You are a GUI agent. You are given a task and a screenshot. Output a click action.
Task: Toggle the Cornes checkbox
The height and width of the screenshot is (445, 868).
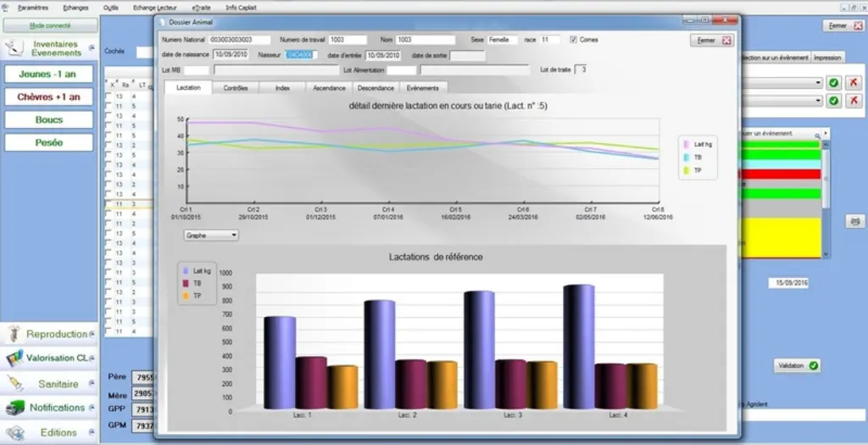[574, 40]
